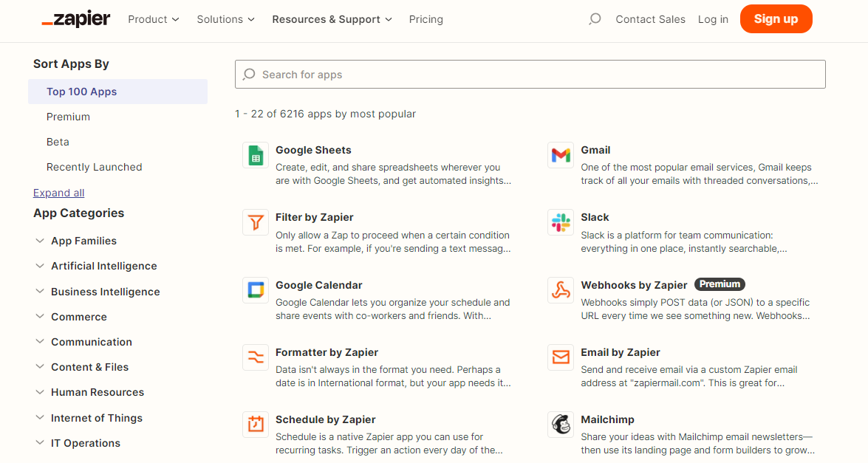868x463 pixels.
Task: Click the Formatter by Zapier icon
Action: 256,357
